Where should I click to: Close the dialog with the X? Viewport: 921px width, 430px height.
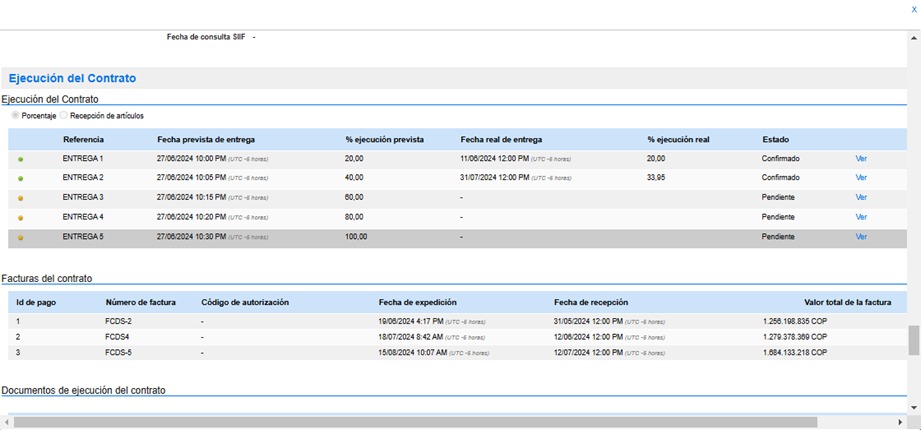tap(913, 9)
